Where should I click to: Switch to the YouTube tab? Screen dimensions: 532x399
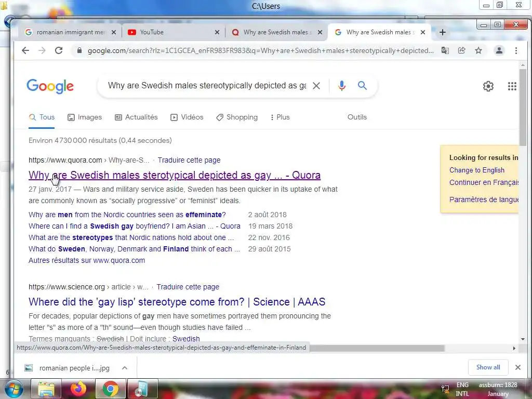click(173, 32)
